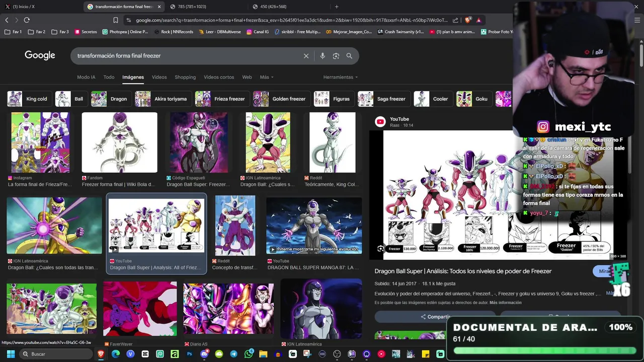Open CapCut from the taskbar
This screenshot has height=362, width=644.
pos(145,354)
